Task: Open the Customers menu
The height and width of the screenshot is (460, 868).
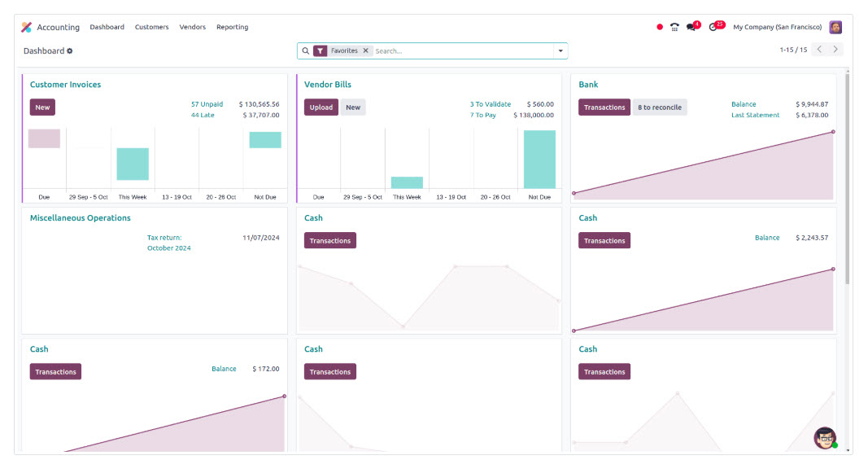Action: (151, 27)
